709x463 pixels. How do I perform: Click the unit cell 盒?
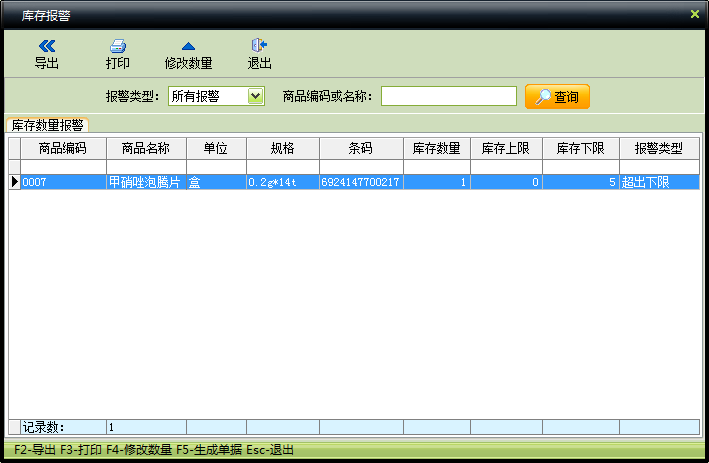point(216,182)
